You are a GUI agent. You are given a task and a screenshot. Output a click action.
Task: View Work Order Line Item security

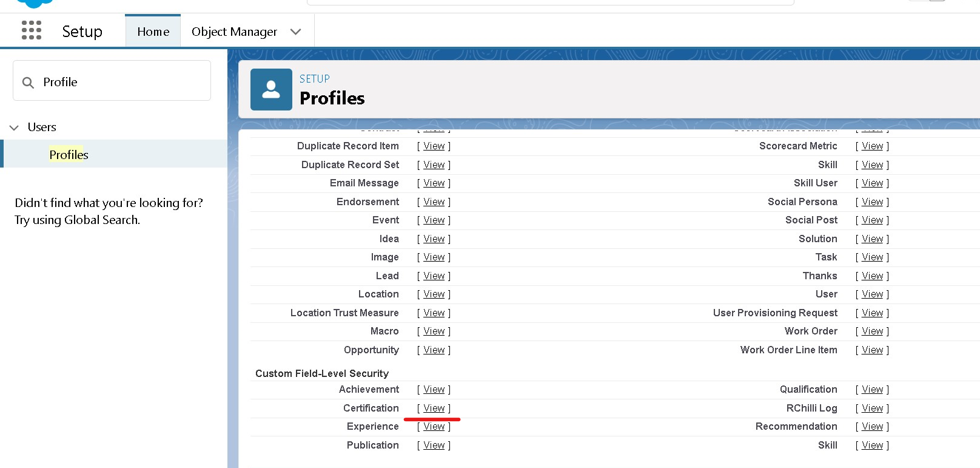(873, 350)
